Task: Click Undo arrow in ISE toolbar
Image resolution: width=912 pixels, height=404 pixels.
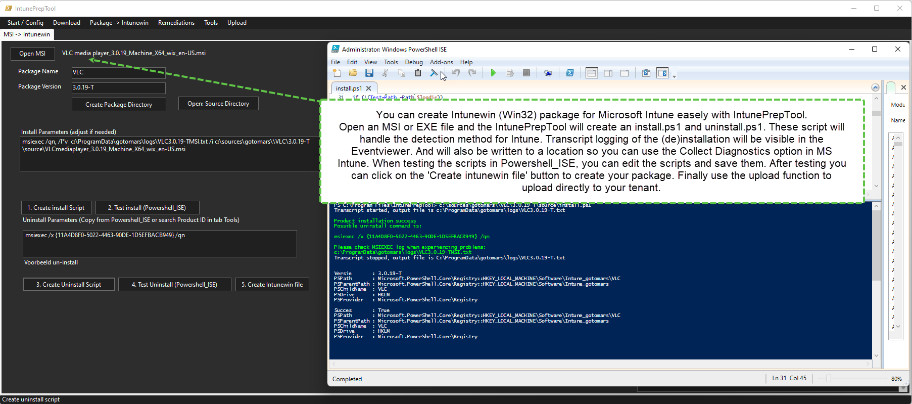Action: point(456,73)
